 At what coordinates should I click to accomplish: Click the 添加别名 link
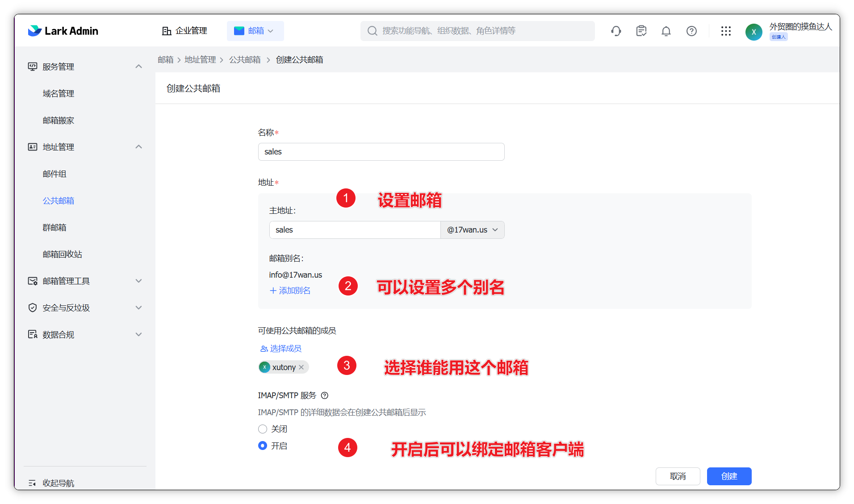click(290, 291)
